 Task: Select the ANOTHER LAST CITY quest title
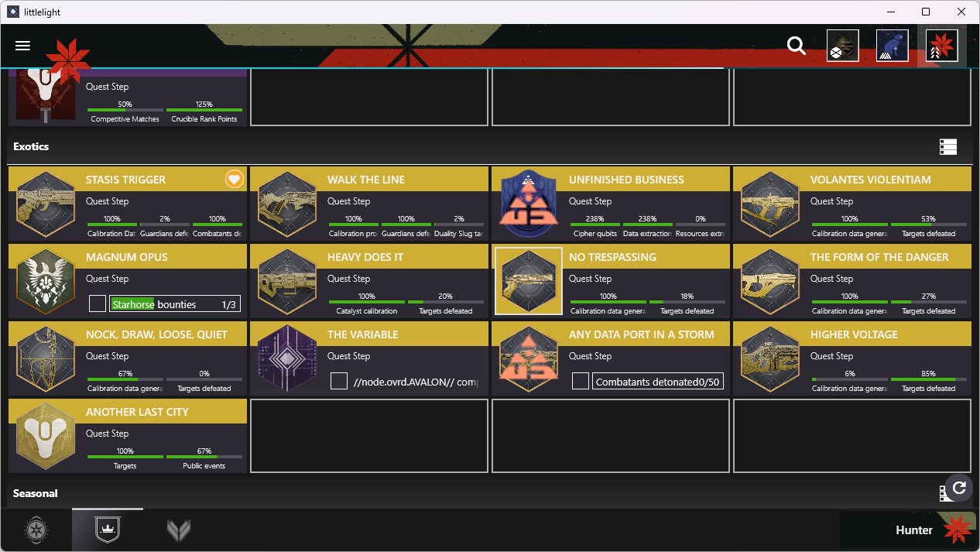pyautogui.click(x=137, y=412)
